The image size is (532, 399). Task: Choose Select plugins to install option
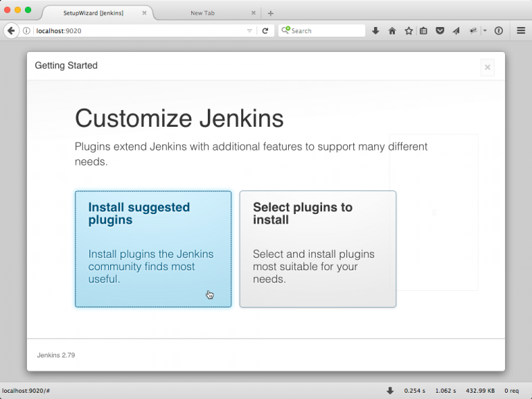pos(317,248)
